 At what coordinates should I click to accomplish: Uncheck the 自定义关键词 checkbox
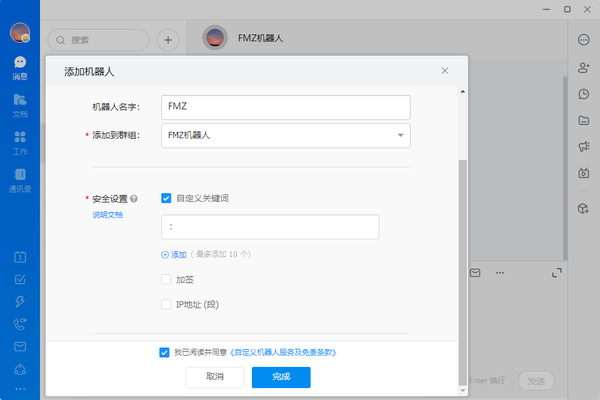[166, 198]
